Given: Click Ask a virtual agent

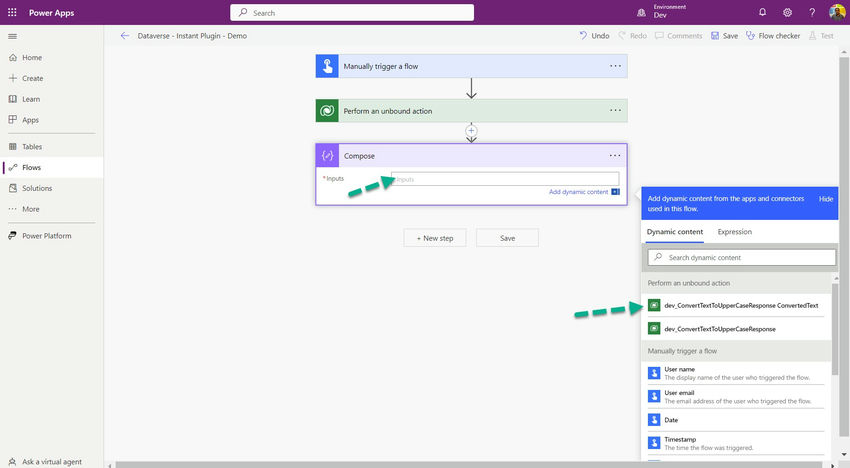Looking at the screenshot, I should tap(51, 461).
